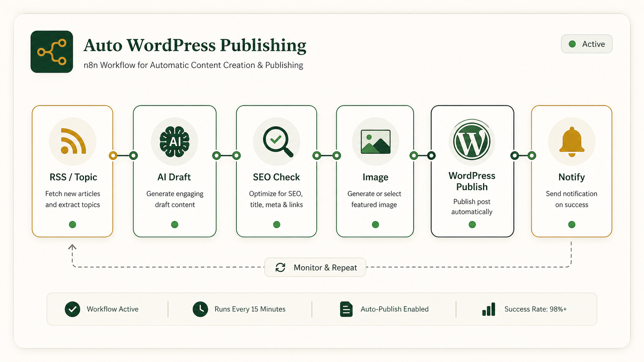Click the SEO magnifier check icon
Screen dimensions: 644x362
tap(278, 142)
